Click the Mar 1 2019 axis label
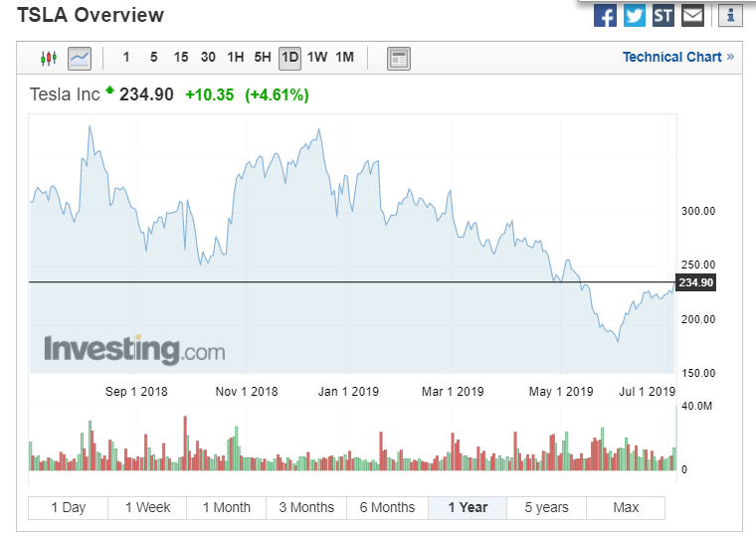This screenshot has width=756, height=537. 453,392
